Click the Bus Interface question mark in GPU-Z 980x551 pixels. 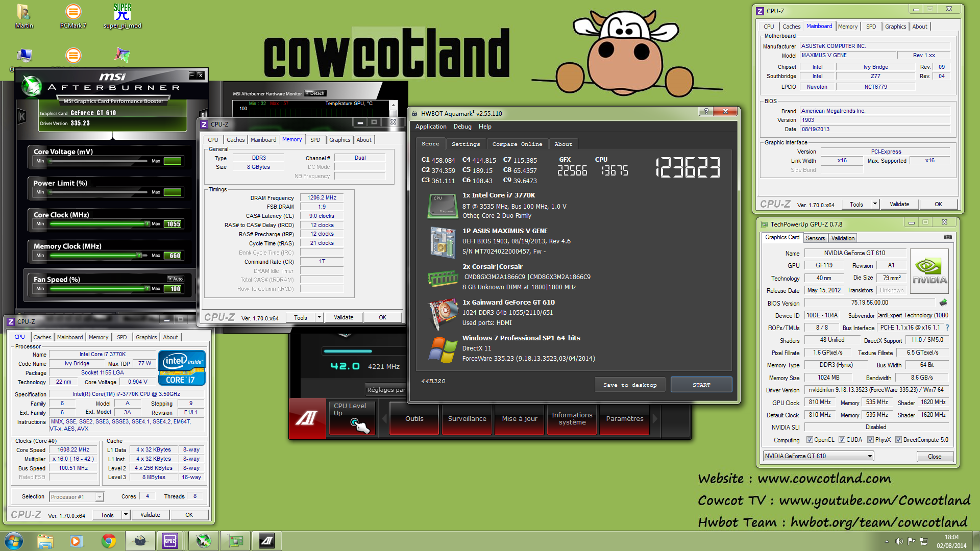click(947, 328)
